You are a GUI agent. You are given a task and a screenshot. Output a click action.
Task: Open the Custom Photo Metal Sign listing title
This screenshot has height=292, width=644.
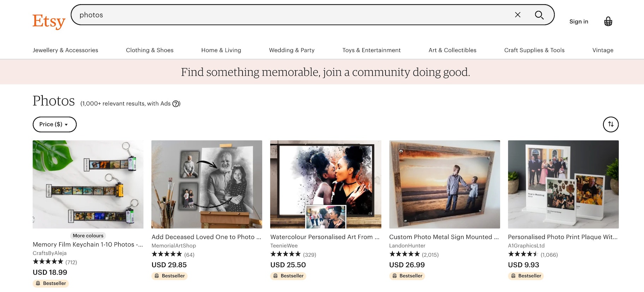(x=444, y=237)
